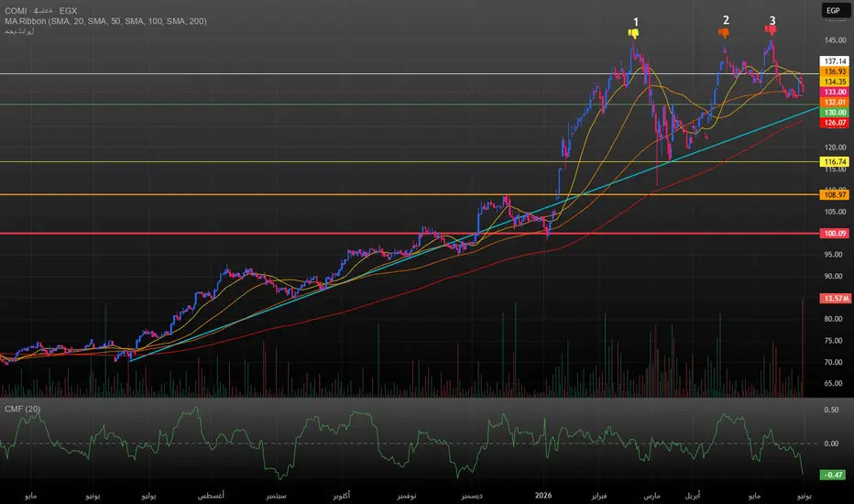Screen dimensions: 854x504
Task: Click the 0.50 value on the CMF scale
Action: pos(831,410)
